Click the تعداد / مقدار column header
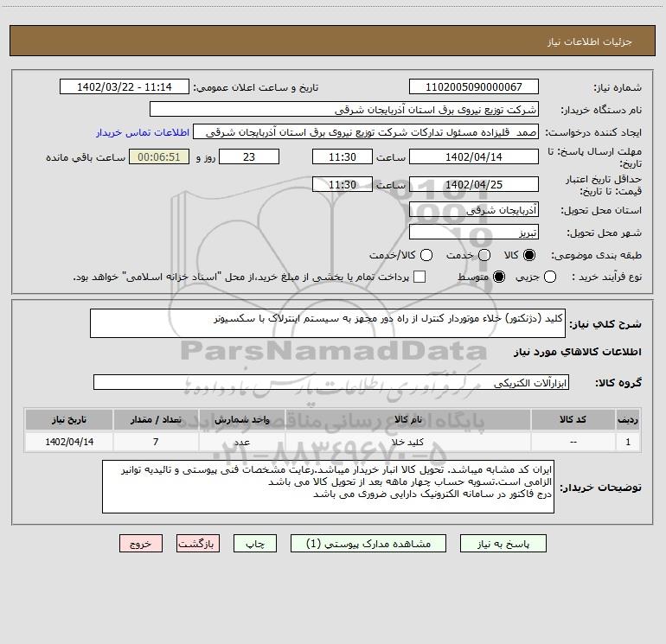The image size is (666, 644). click(x=156, y=419)
